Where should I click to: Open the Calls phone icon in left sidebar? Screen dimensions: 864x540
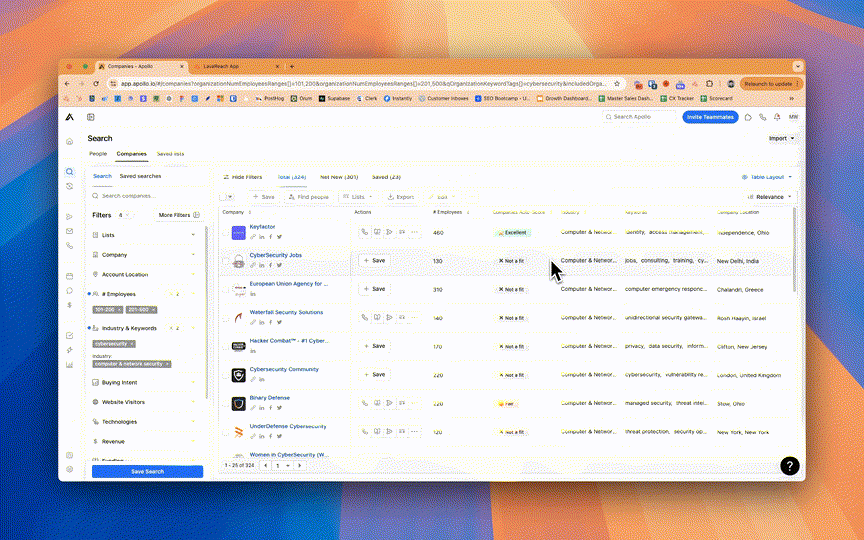coord(69,246)
